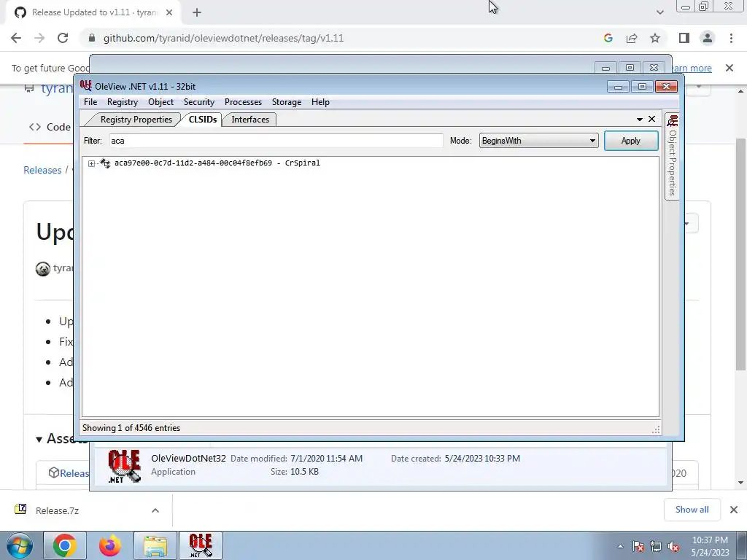Open the Mode BeginsWith dropdown
This screenshot has height=560, width=747.
(538, 141)
